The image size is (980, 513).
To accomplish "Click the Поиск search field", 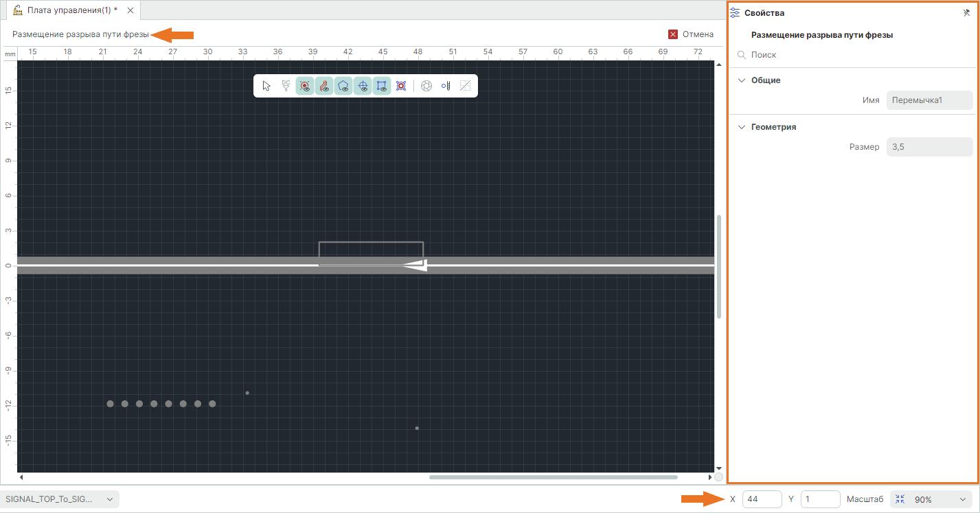I will [x=852, y=55].
